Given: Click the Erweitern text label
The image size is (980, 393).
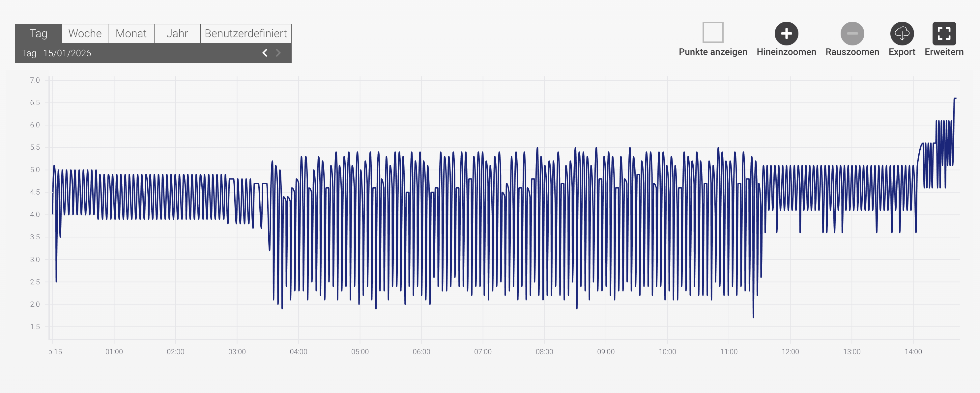Looking at the screenshot, I should point(944,52).
